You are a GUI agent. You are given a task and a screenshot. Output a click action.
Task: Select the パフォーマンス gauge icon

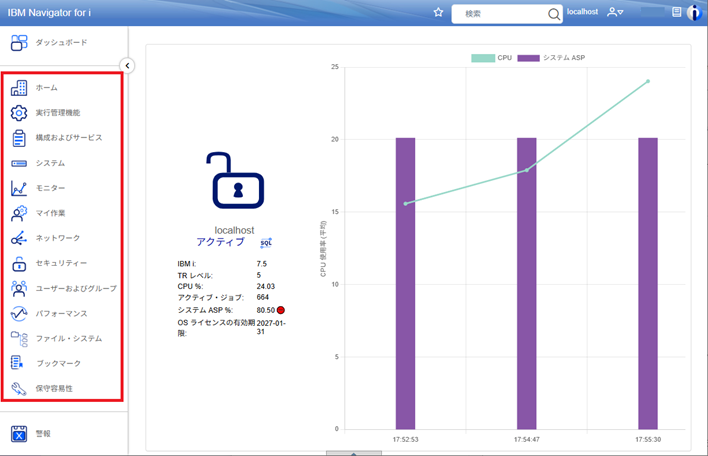[x=19, y=313]
